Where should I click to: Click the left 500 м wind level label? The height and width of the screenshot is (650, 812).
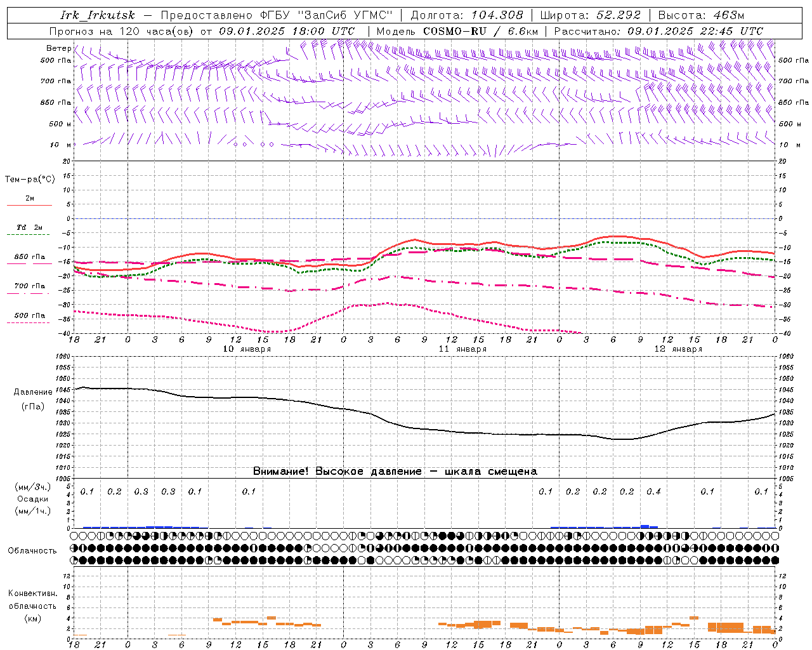pyautogui.click(x=60, y=124)
